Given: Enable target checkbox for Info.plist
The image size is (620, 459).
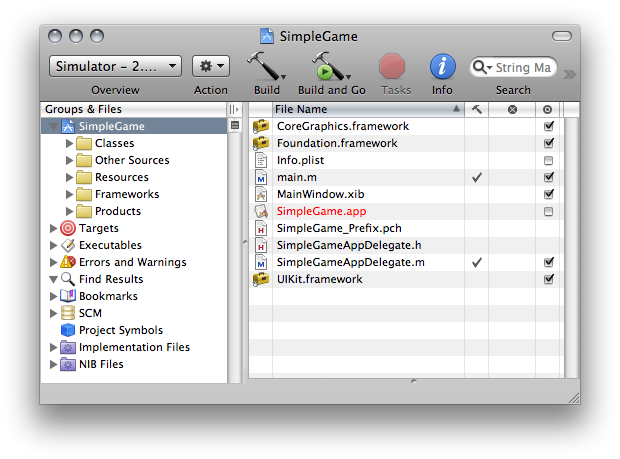Looking at the screenshot, I should 548,161.
